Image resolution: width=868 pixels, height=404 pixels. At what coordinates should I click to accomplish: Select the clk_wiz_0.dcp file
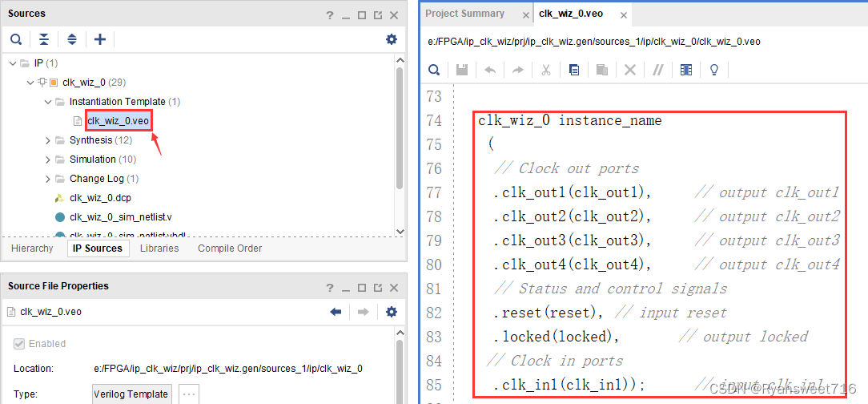pos(100,197)
